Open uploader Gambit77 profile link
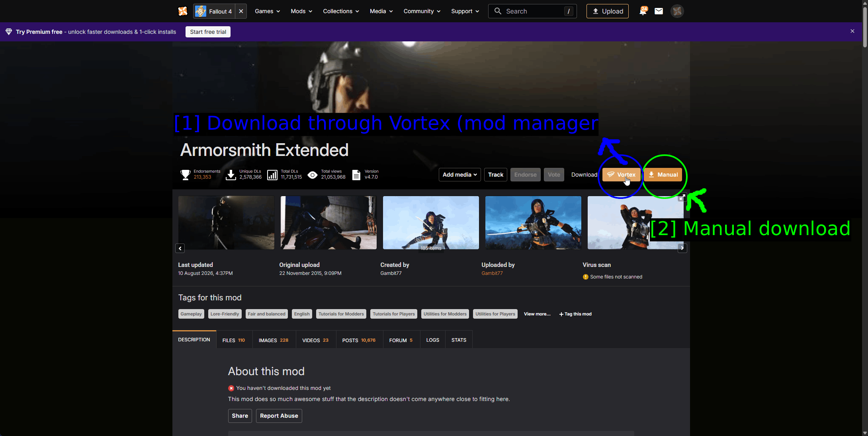Screen dimensions: 868x436 point(492,273)
